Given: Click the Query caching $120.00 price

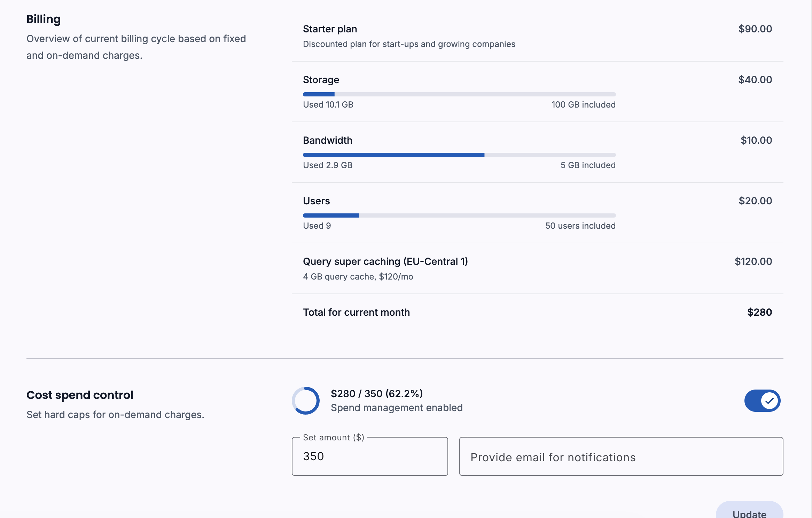Looking at the screenshot, I should point(753,261).
